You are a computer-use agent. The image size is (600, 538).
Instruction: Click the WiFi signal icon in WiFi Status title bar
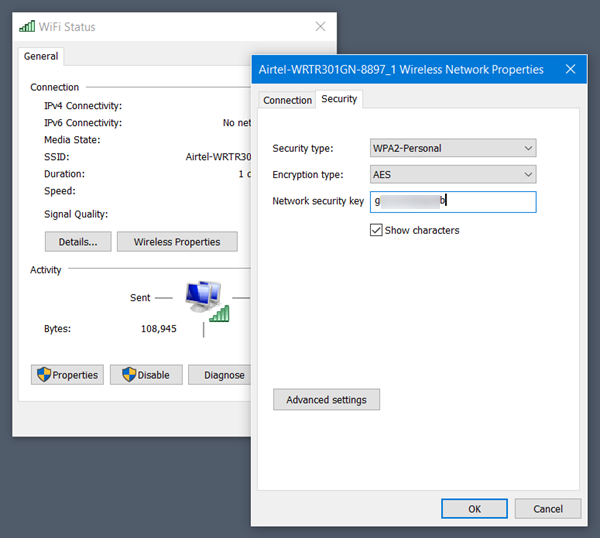click(x=27, y=26)
